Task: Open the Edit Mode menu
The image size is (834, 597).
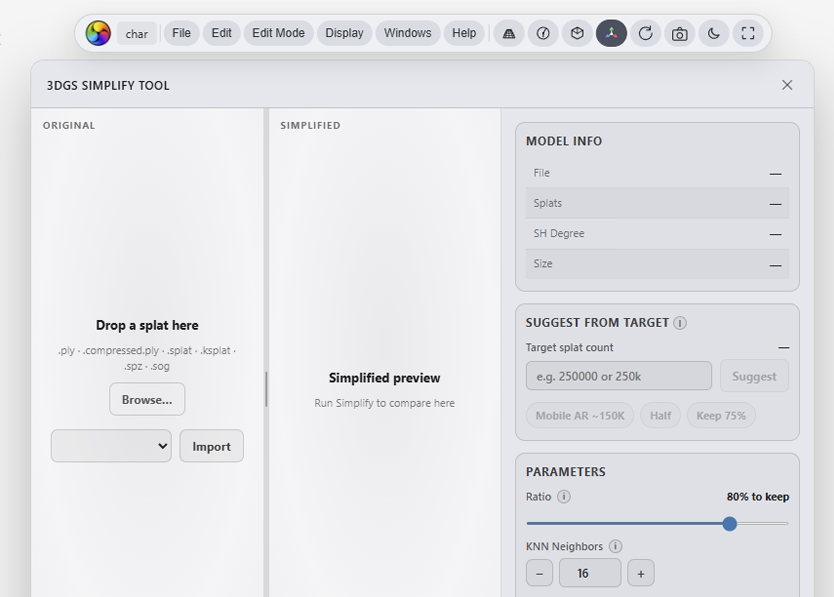Action: (278, 34)
